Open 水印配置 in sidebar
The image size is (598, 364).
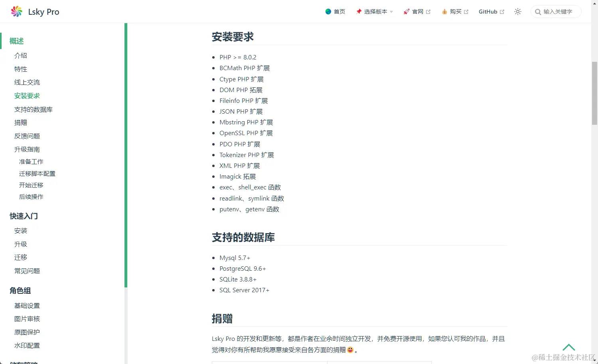point(27,345)
